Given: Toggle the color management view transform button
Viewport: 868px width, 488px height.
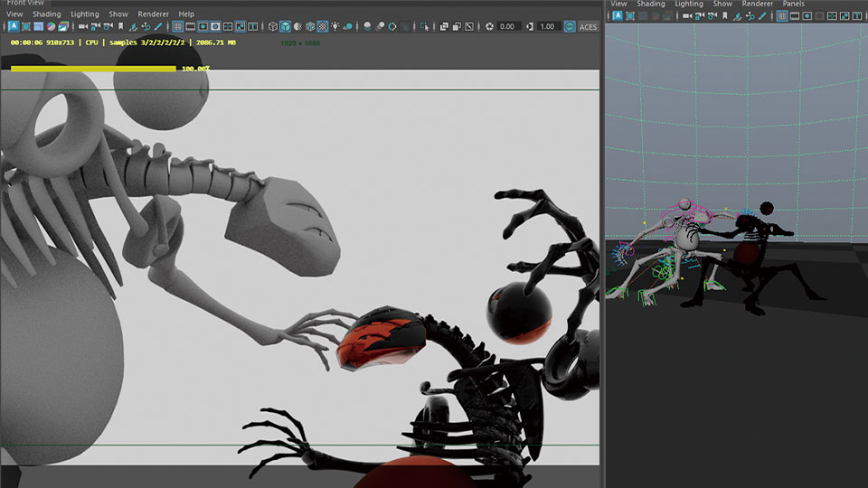Looking at the screenshot, I should [x=570, y=27].
